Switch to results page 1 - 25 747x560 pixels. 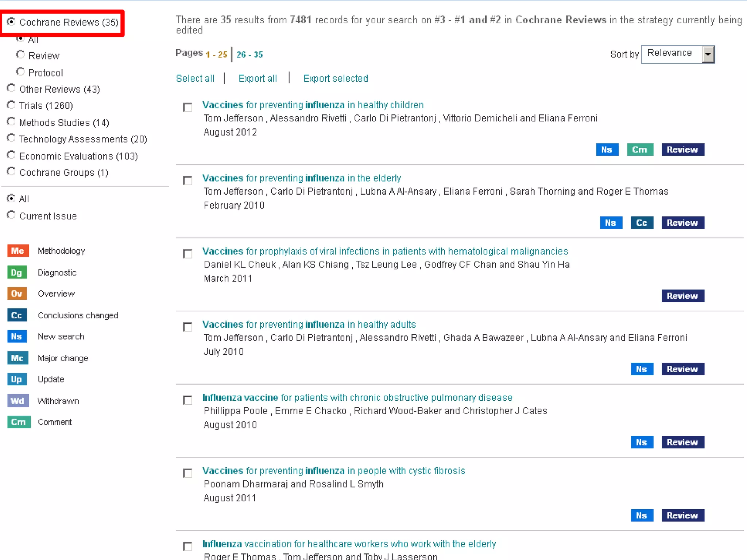216,55
